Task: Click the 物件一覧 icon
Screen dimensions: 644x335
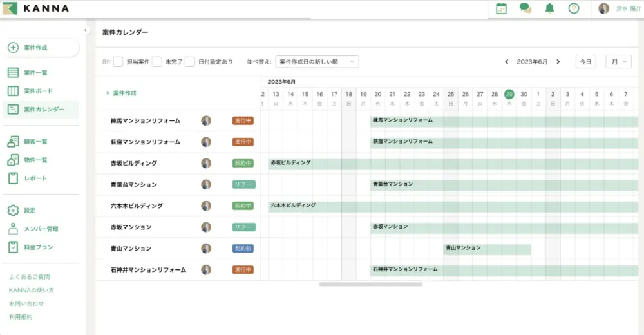Action: (x=13, y=160)
